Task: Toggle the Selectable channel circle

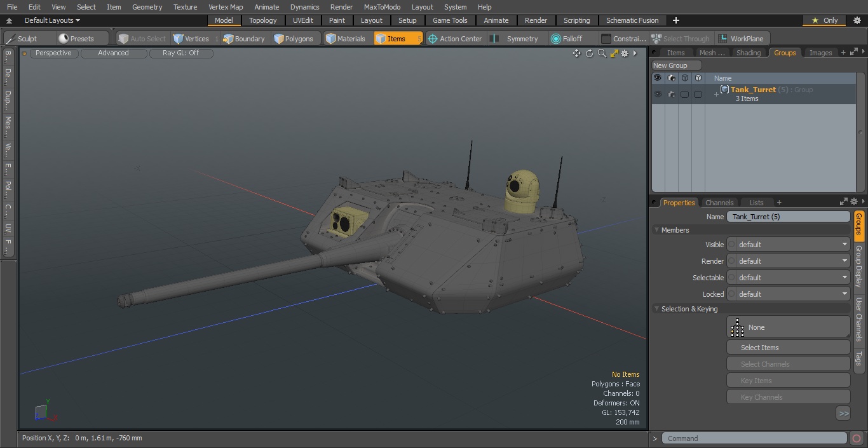Action: click(x=731, y=278)
